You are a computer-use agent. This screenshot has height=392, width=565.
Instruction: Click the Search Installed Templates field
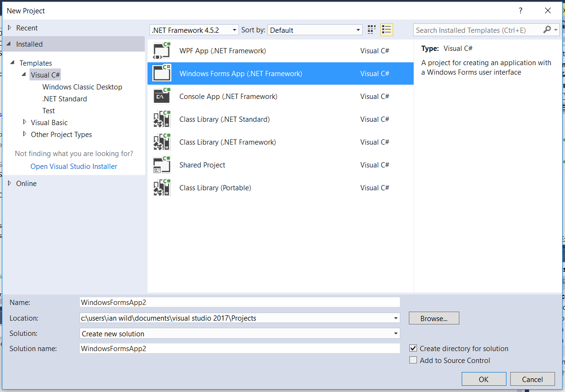point(478,30)
